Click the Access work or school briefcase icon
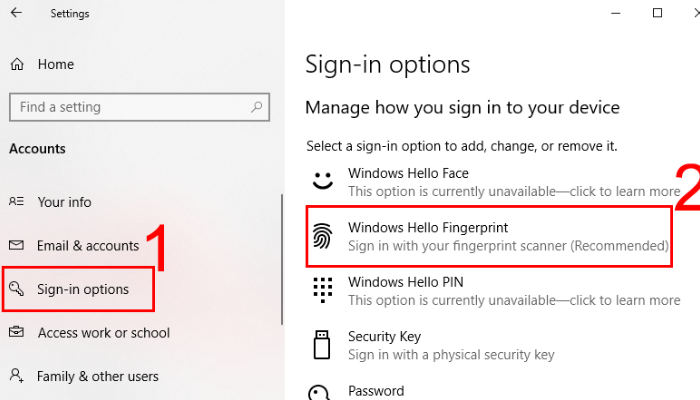Screen dimensions: 700x400 click(x=17, y=333)
